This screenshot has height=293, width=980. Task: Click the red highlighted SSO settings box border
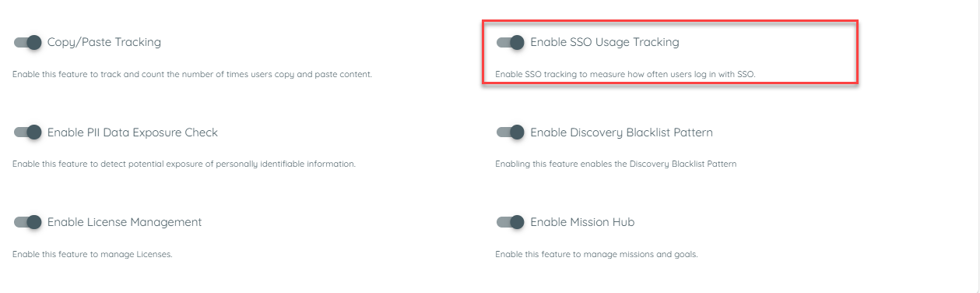click(669, 21)
